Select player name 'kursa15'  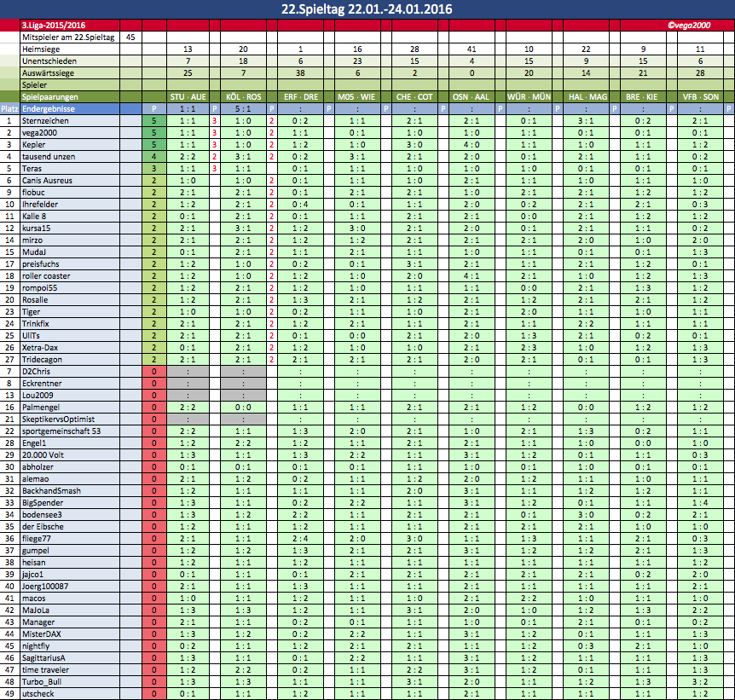point(36,229)
